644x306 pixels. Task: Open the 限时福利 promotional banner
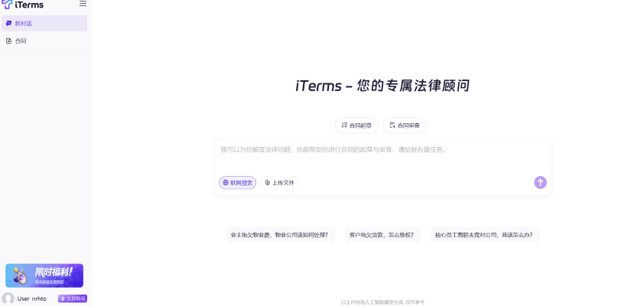44,275
